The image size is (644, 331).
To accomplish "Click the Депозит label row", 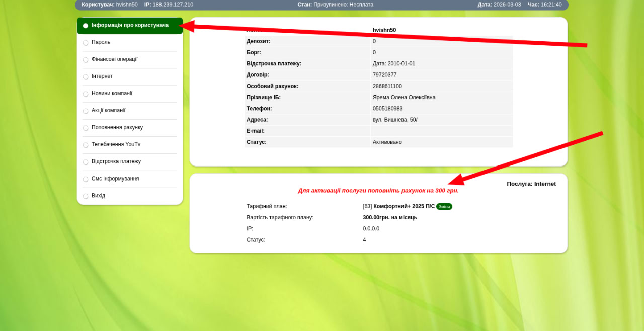I will (x=378, y=41).
